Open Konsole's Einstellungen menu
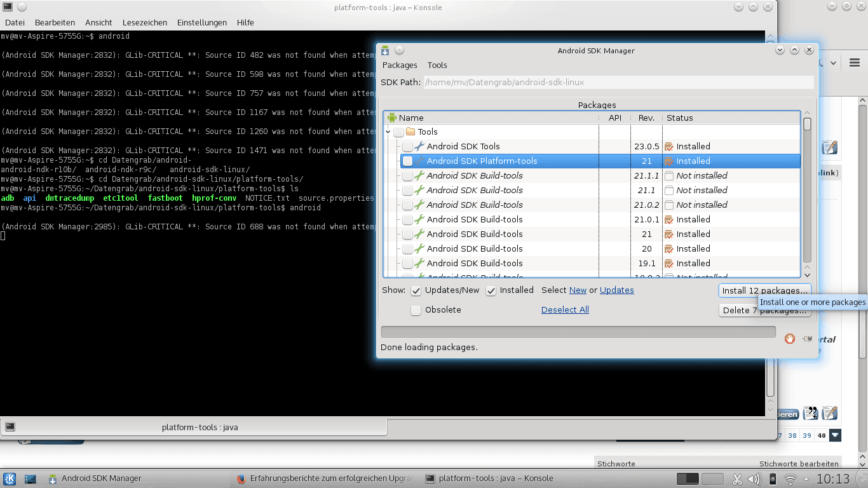 click(x=202, y=22)
